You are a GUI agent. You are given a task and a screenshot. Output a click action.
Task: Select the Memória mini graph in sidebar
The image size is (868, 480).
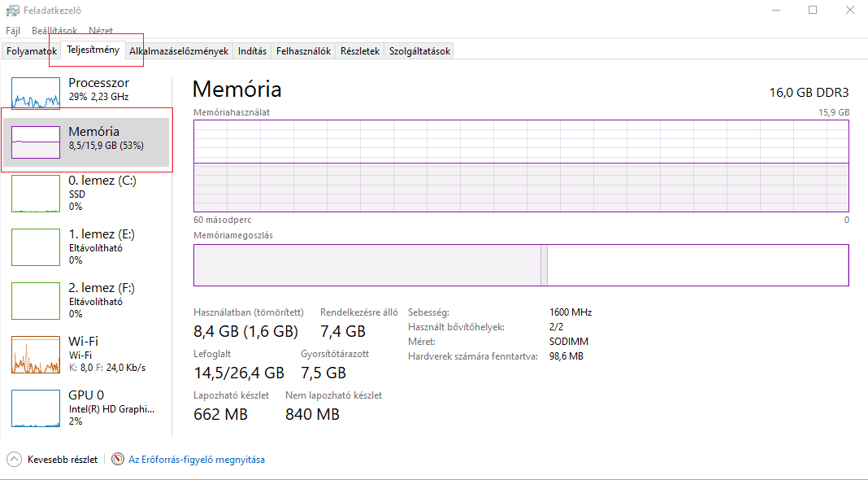(36, 142)
